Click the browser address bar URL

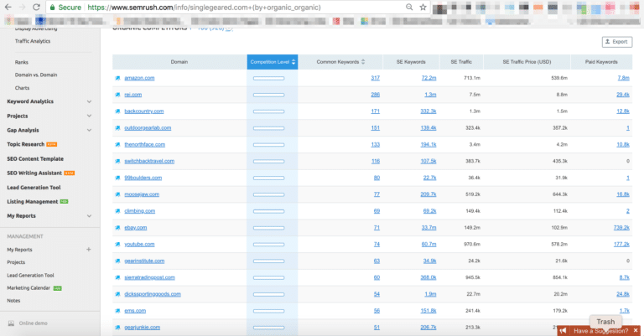point(204,8)
